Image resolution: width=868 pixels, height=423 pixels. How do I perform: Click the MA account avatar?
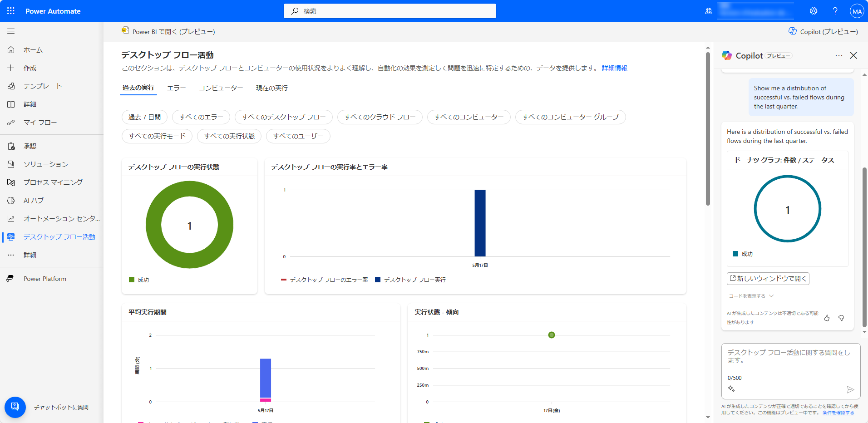point(857,11)
